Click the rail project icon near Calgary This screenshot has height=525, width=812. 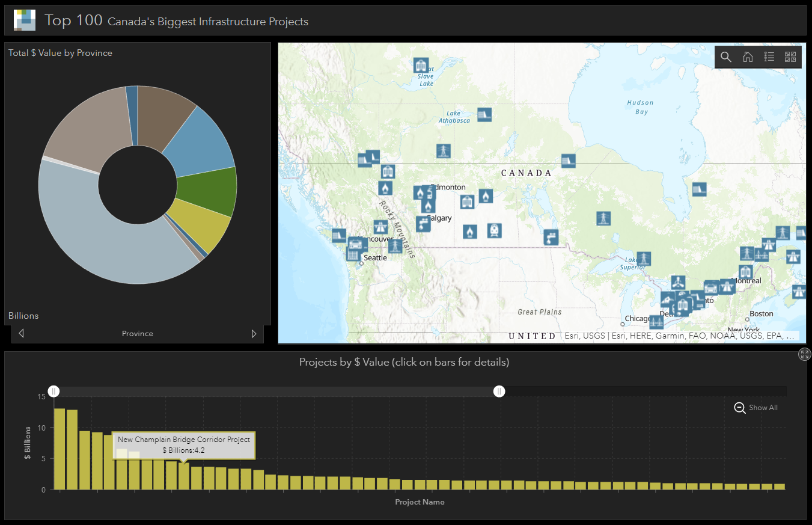494,231
